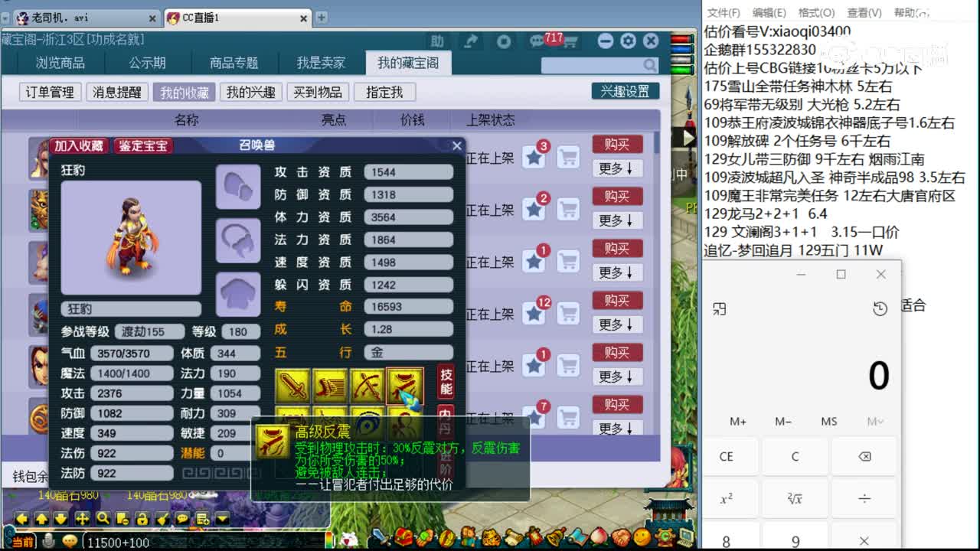Click the magnifier zoom icon in game toolbar
980x551 pixels.
[104, 520]
